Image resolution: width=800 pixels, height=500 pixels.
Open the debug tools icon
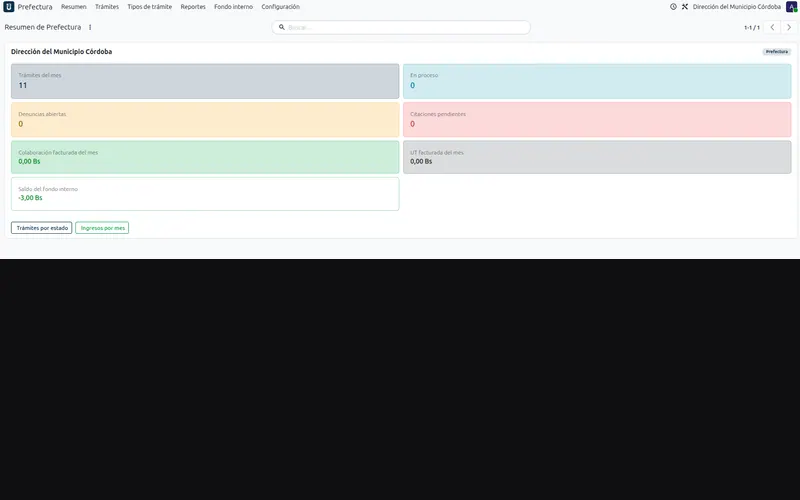coord(685,7)
